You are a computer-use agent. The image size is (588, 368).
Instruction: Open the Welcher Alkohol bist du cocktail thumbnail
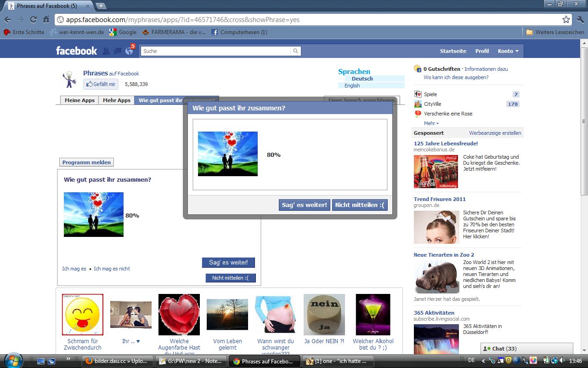[x=373, y=315]
